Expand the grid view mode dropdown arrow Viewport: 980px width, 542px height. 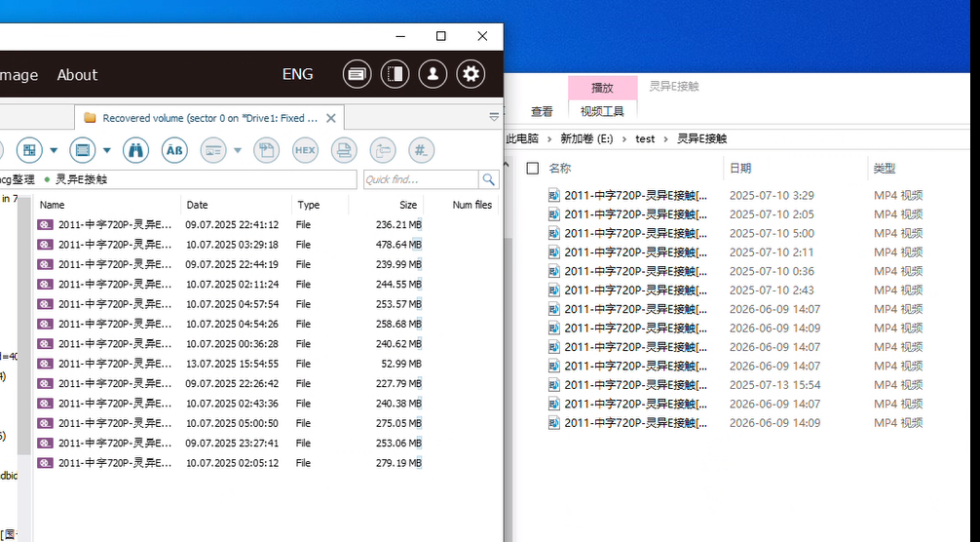(x=54, y=150)
